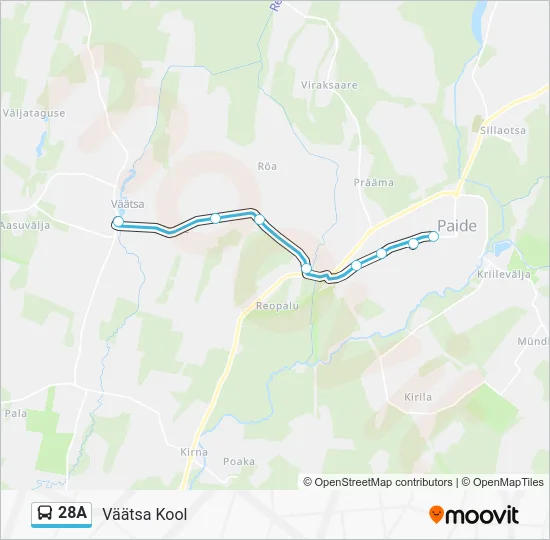The image size is (550, 540).
Task: Click the first stop marker east of the highway crossing
Action: (356, 265)
